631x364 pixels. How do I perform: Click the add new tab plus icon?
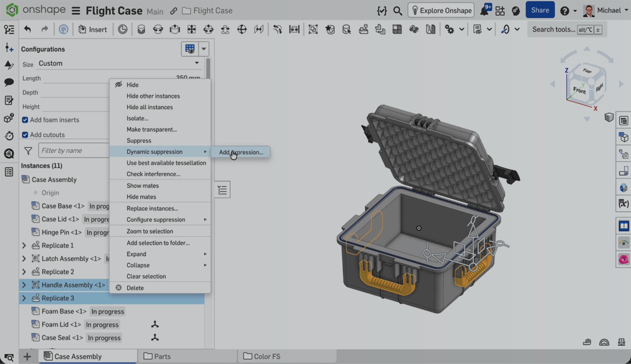coord(27,357)
